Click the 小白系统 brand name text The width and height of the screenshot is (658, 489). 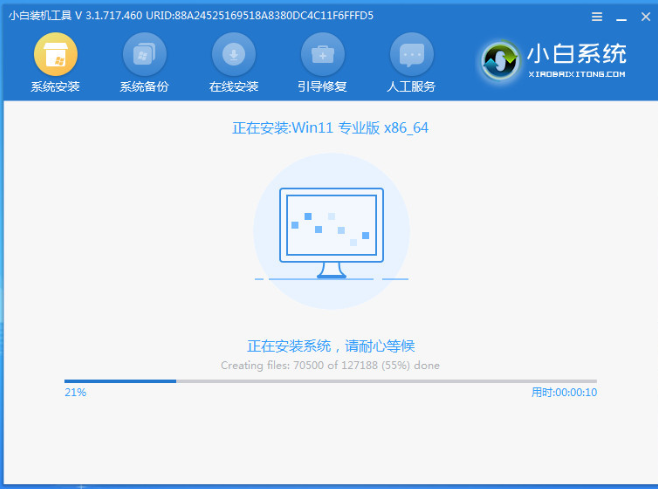pyautogui.click(x=577, y=54)
